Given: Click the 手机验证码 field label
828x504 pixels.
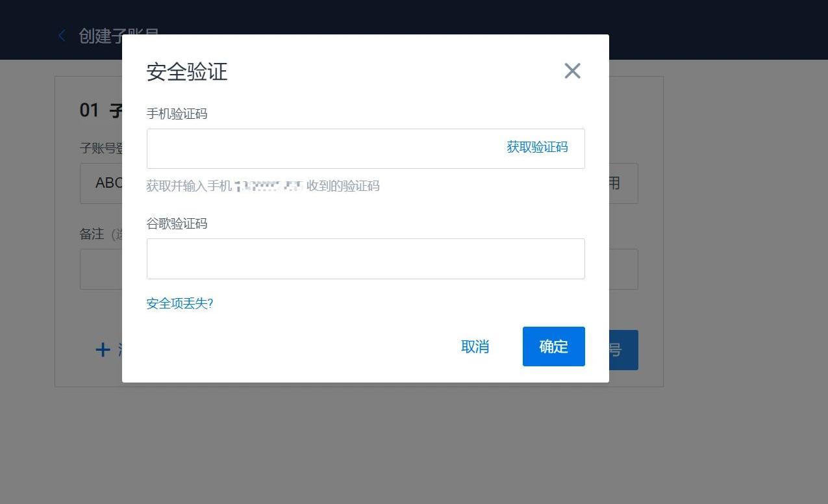Looking at the screenshot, I should [x=177, y=114].
